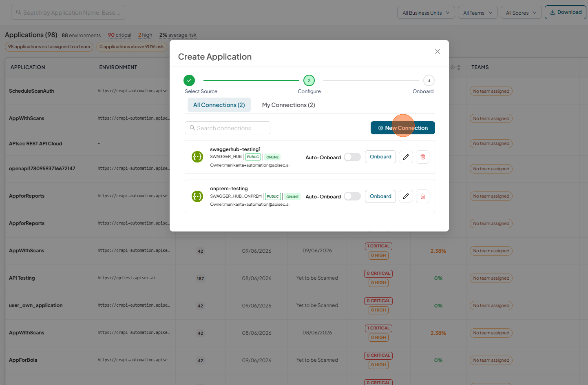Click 0% risk score in API Testing row
The height and width of the screenshot is (385, 588).
coord(438,278)
